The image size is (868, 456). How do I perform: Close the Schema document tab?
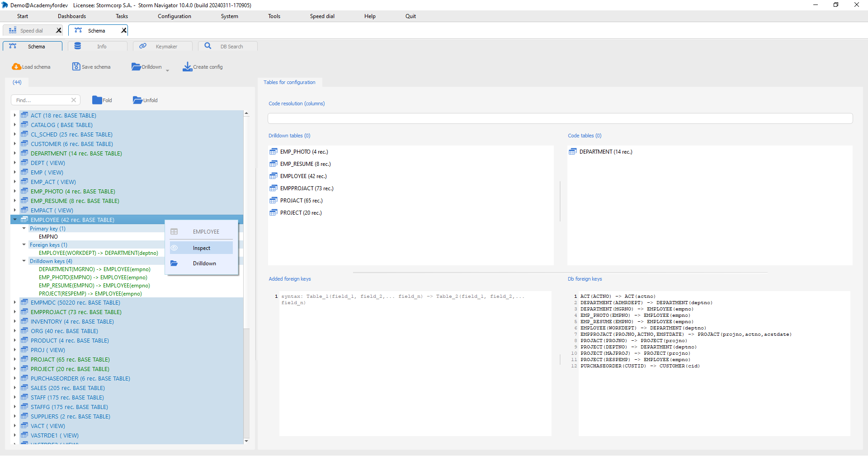tap(124, 31)
